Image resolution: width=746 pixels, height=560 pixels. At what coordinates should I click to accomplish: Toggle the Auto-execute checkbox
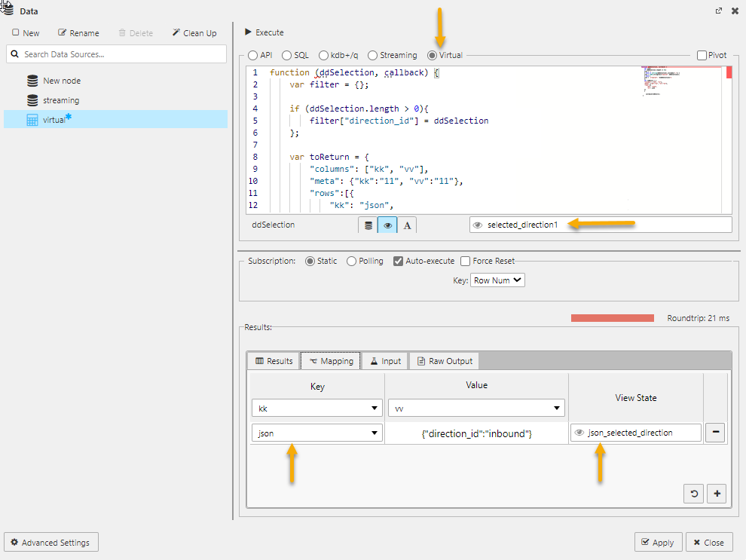pos(398,262)
